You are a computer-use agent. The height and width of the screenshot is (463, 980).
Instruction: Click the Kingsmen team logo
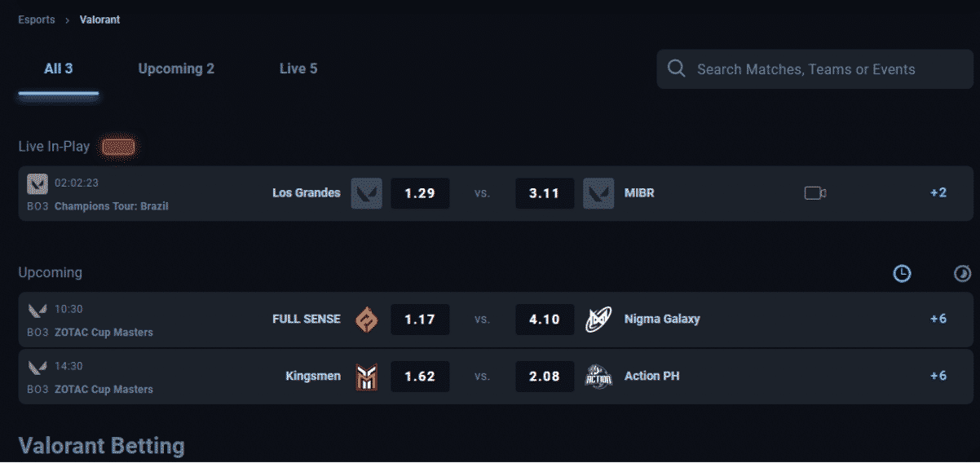click(367, 377)
